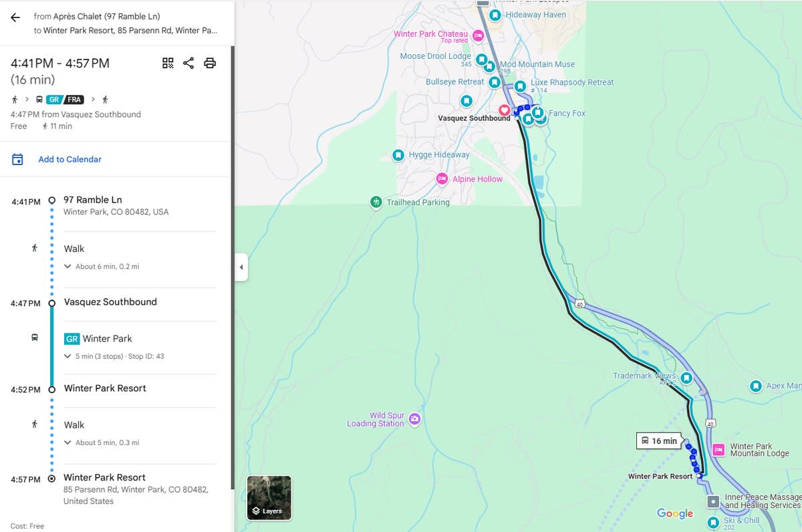Select the Winter Park Chateau hotel pin
Viewport: 802px width, 532px height.
[x=478, y=35]
